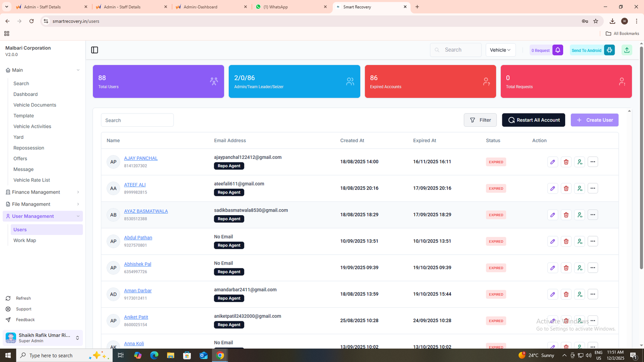Edit Abhishek Pal with the pencil icon
Viewport: 644px width, 362px height.
[x=553, y=268]
